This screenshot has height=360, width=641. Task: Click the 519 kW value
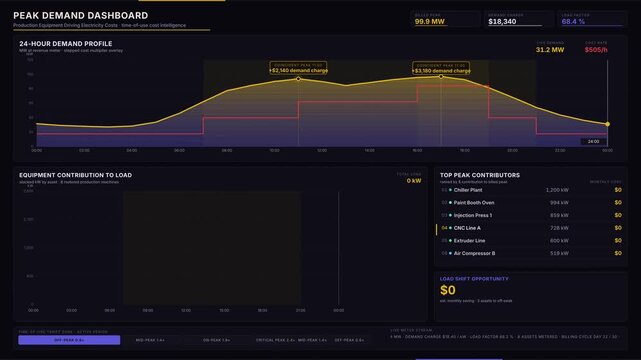(559, 253)
